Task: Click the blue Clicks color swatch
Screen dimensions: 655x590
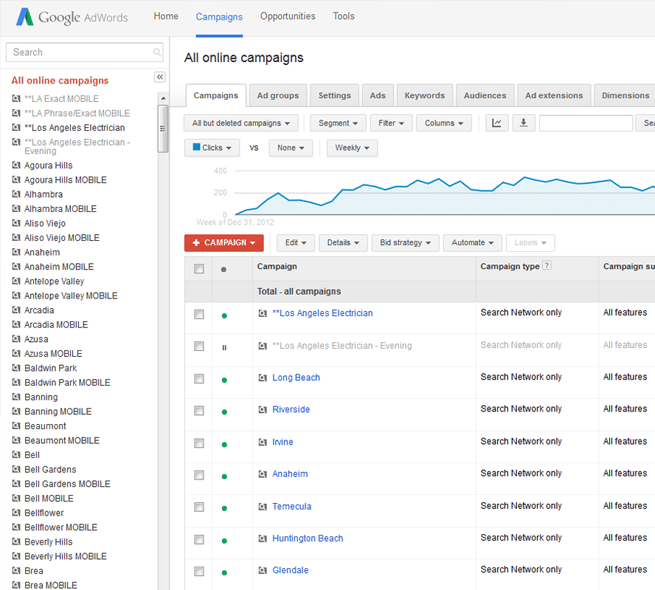Action: (x=196, y=147)
